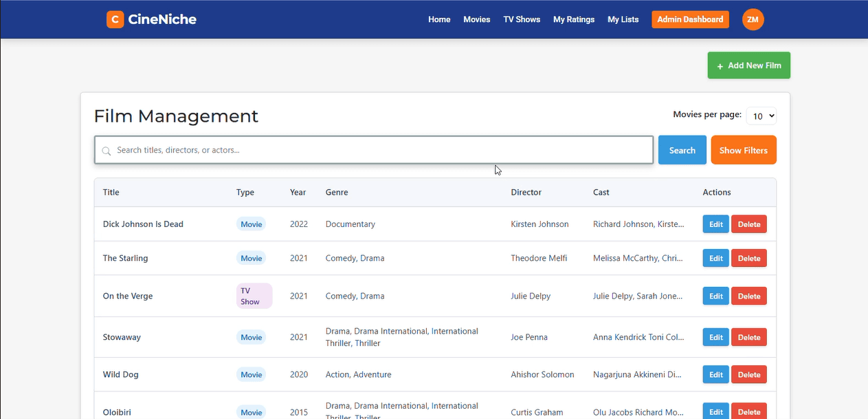Screen dimensions: 868x419
Task: Edit the Oloibiri film
Action: 715,411
